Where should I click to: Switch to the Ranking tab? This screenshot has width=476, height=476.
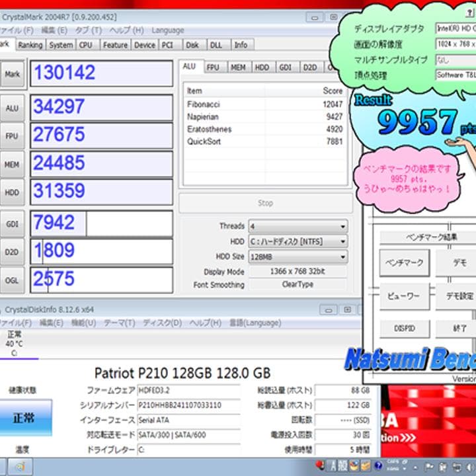30,45
